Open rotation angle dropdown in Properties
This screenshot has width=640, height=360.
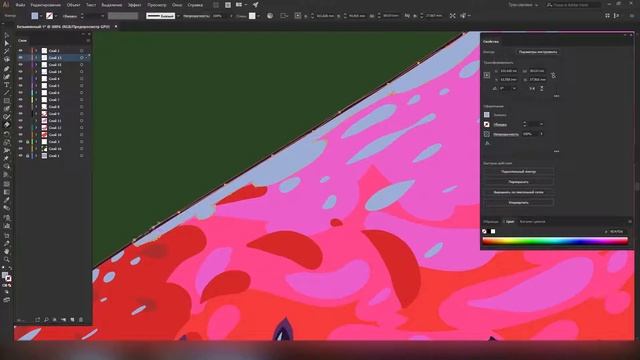point(514,88)
